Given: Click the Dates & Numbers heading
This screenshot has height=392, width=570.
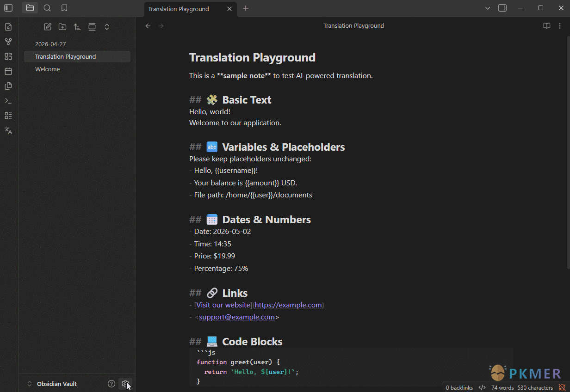Looking at the screenshot, I should 266,220.
